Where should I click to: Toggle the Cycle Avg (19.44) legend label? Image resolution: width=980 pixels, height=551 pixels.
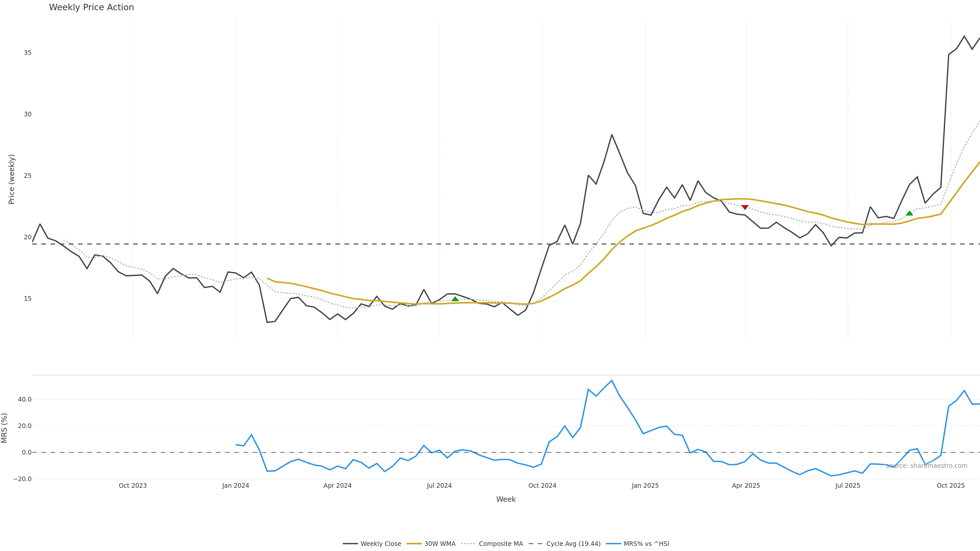573,544
